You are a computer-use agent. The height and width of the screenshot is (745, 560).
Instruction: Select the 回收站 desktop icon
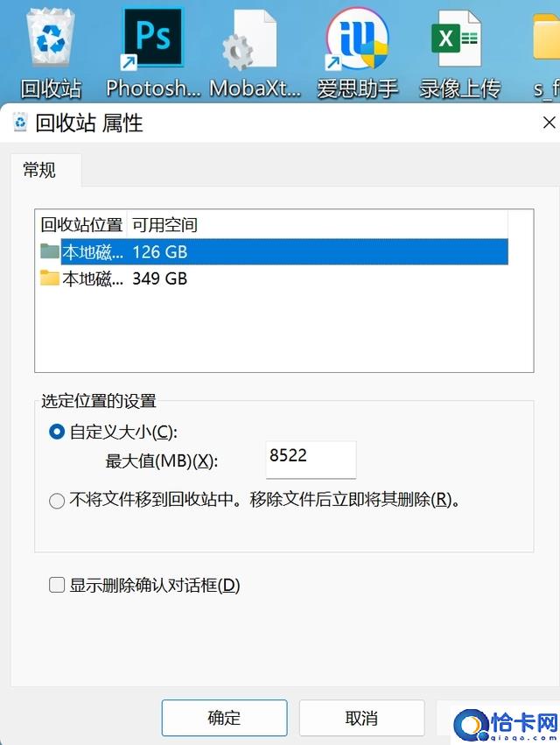coord(51,39)
